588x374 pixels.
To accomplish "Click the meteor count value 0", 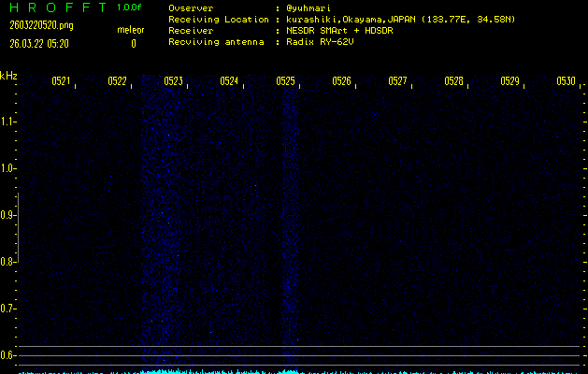I will (x=134, y=44).
